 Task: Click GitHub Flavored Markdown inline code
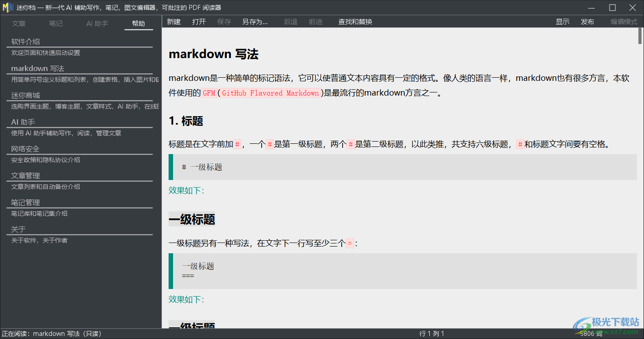[270, 93]
